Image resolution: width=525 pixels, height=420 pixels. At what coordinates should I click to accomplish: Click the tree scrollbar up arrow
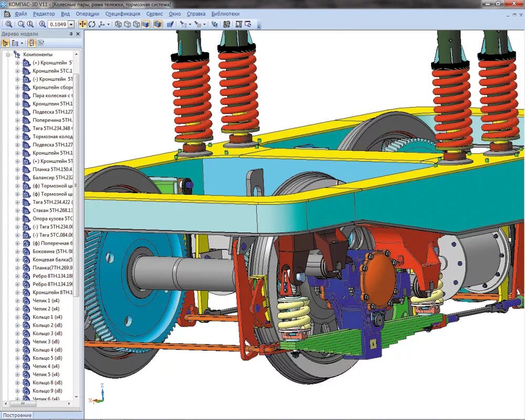click(76, 54)
